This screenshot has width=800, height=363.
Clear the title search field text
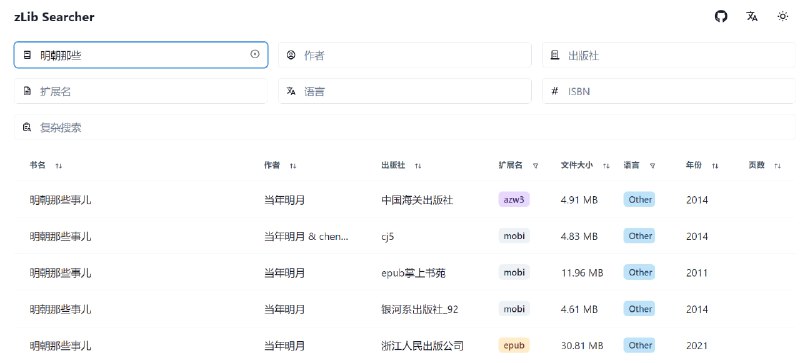255,54
